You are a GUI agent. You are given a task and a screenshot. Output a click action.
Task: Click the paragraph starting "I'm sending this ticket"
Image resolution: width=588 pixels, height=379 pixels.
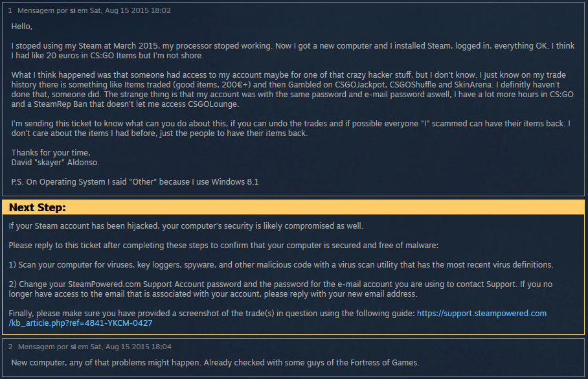pos(291,128)
